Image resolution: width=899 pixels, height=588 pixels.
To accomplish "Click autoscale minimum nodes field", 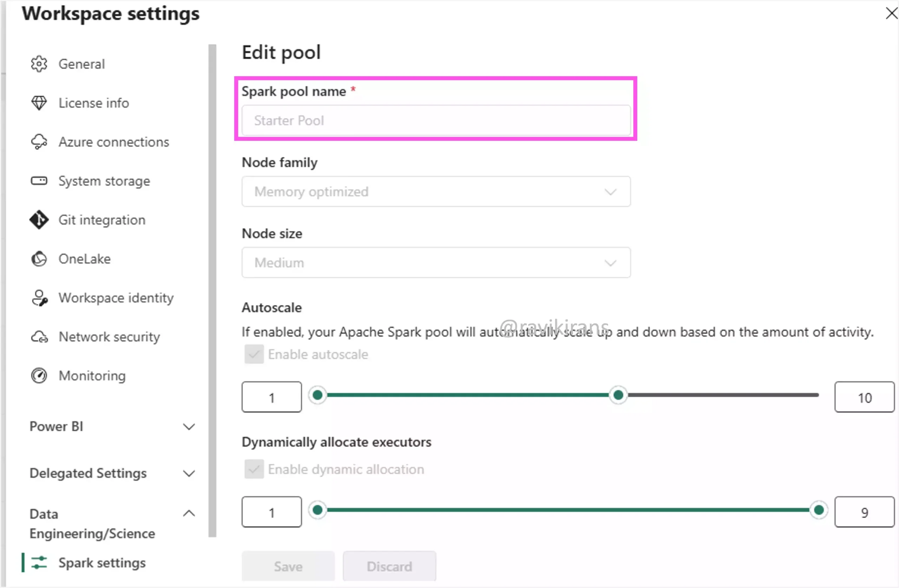I will pyautogui.click(x=271, y=397).
